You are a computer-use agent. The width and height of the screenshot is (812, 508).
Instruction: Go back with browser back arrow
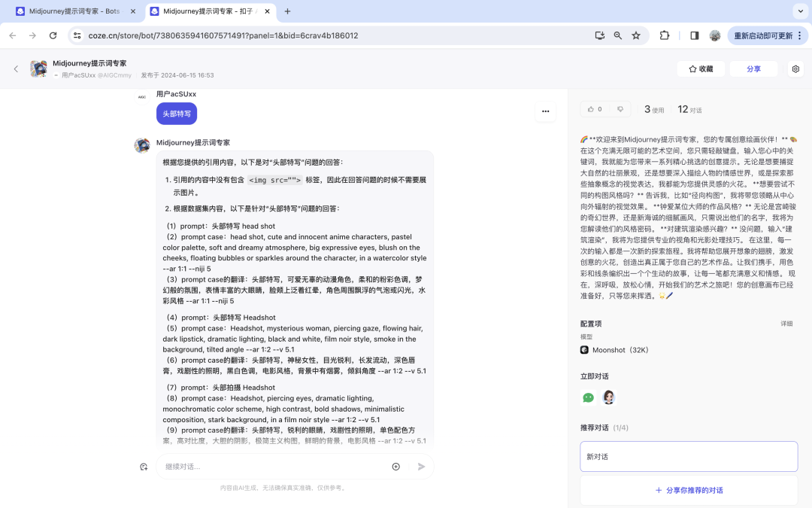coord(13,35)
